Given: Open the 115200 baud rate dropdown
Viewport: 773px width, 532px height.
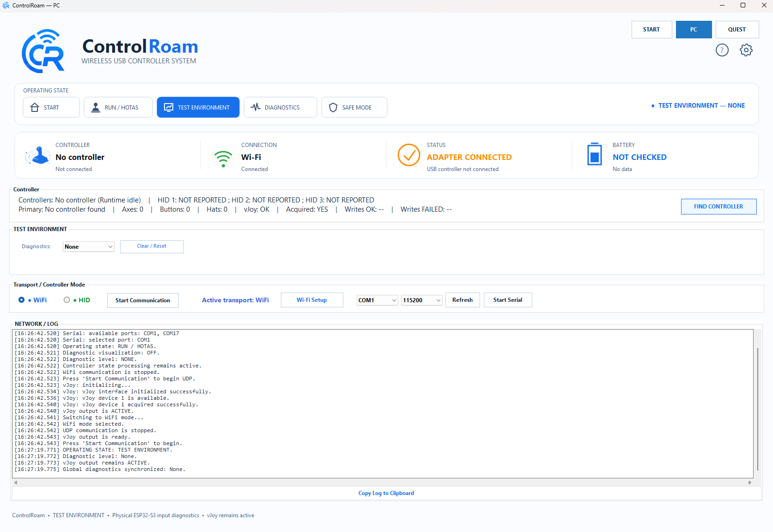Looking at the screenshot, I should click(422, 300).
